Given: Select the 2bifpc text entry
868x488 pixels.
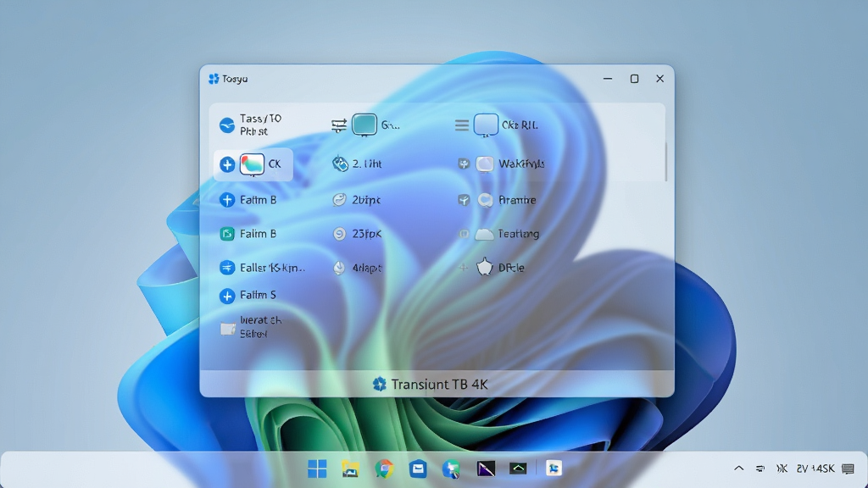Looking at the screenshot, I should point(366,200).
